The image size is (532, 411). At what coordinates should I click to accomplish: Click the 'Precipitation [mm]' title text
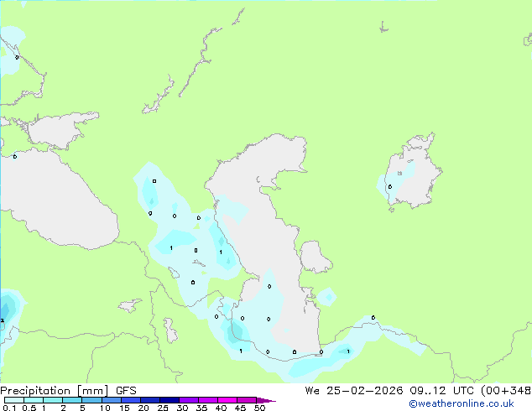coord(55,391)
